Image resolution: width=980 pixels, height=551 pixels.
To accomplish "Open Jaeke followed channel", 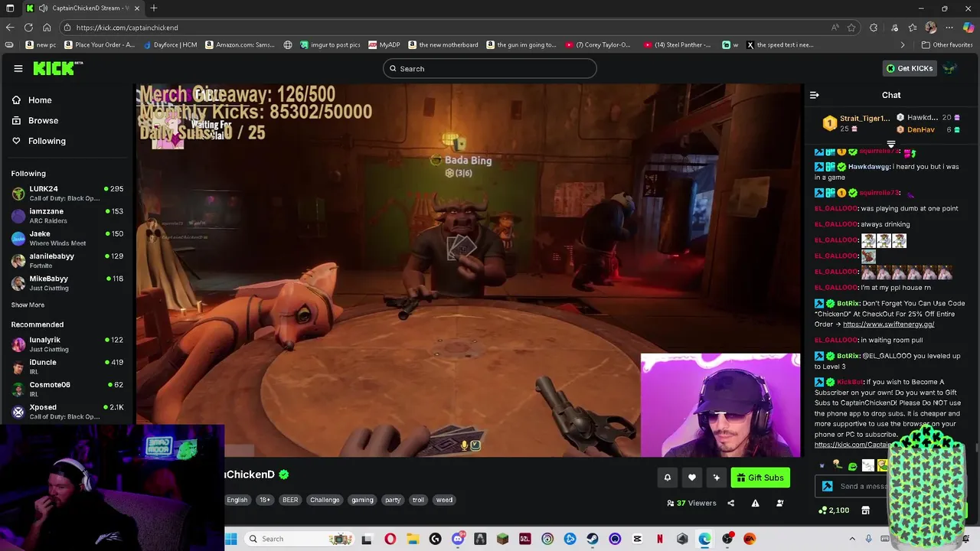I will click(67, 238).
